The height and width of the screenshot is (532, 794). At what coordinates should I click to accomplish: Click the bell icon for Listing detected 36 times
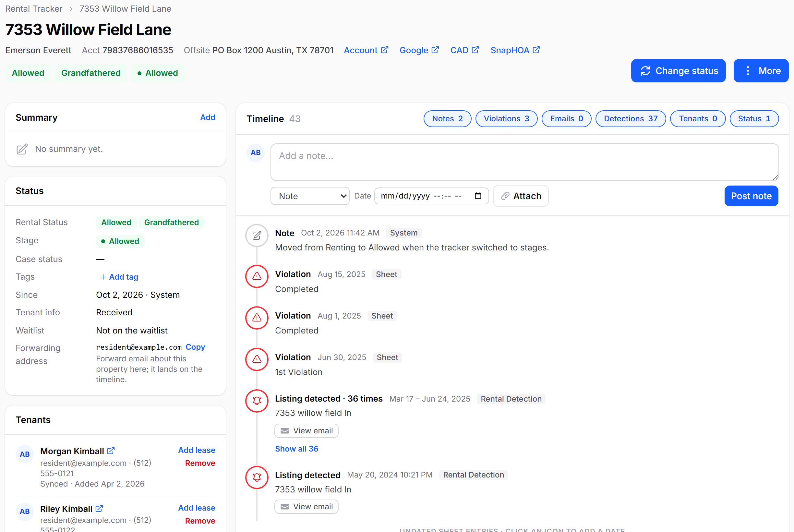(257, 401)
